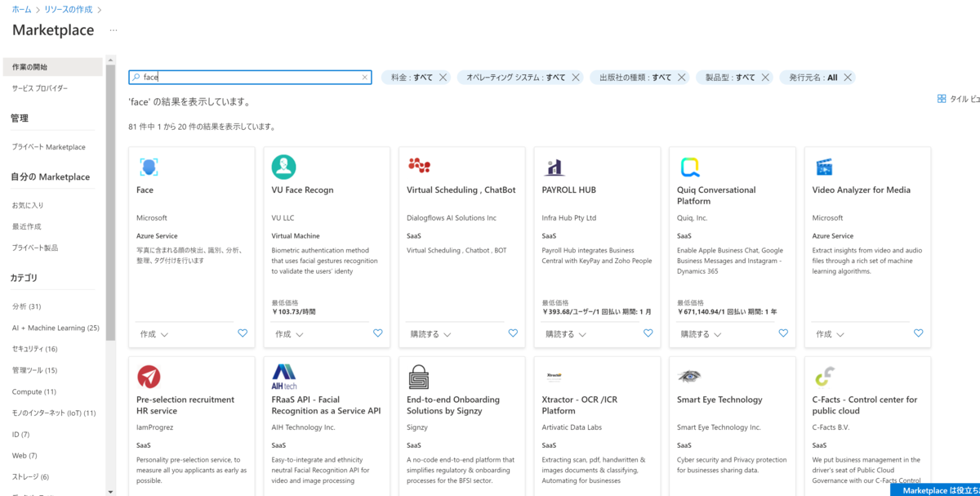
Task: Click the Marketplace は役立ち feedback banner
Action: 935,490
